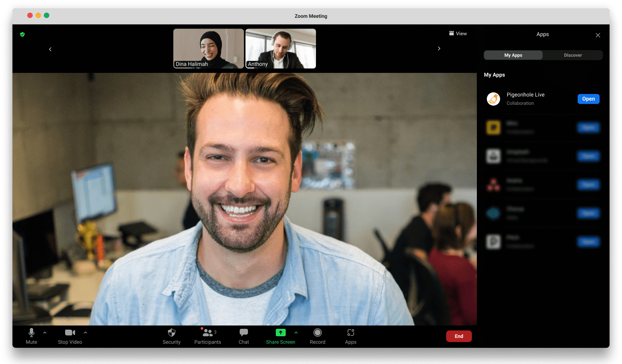Click the yellow collaboration app icon

point(493,127)
